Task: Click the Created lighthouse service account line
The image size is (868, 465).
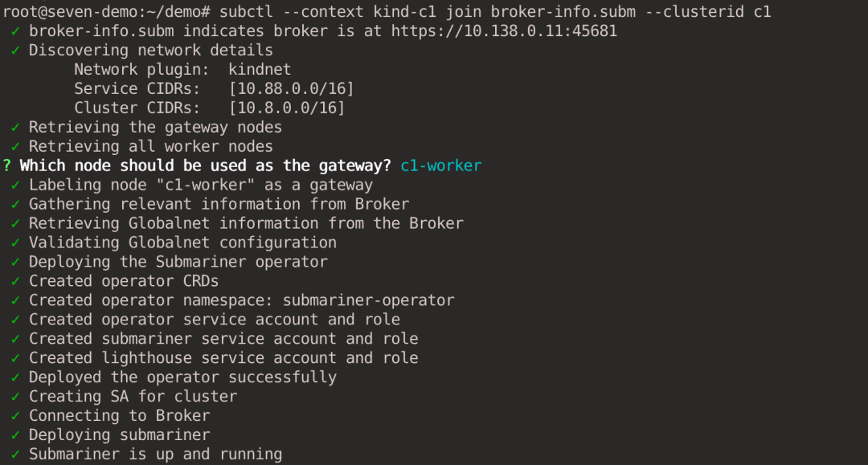Action: [223, 357]
